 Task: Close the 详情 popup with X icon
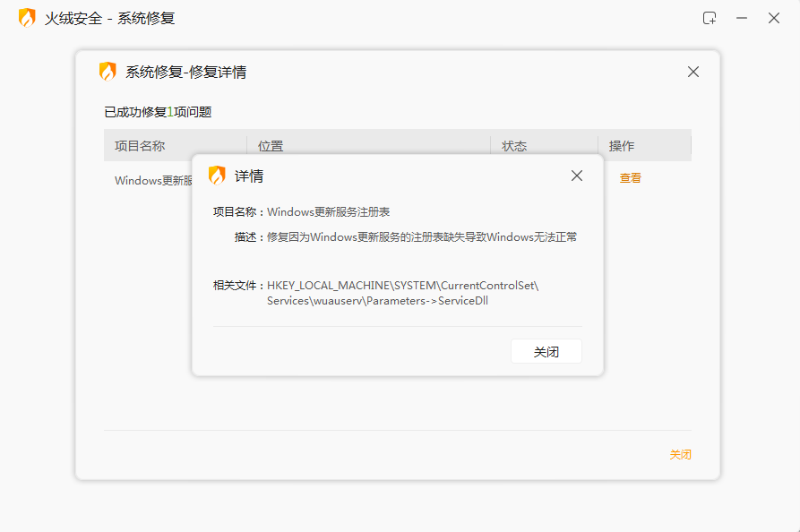click(577, 176)
